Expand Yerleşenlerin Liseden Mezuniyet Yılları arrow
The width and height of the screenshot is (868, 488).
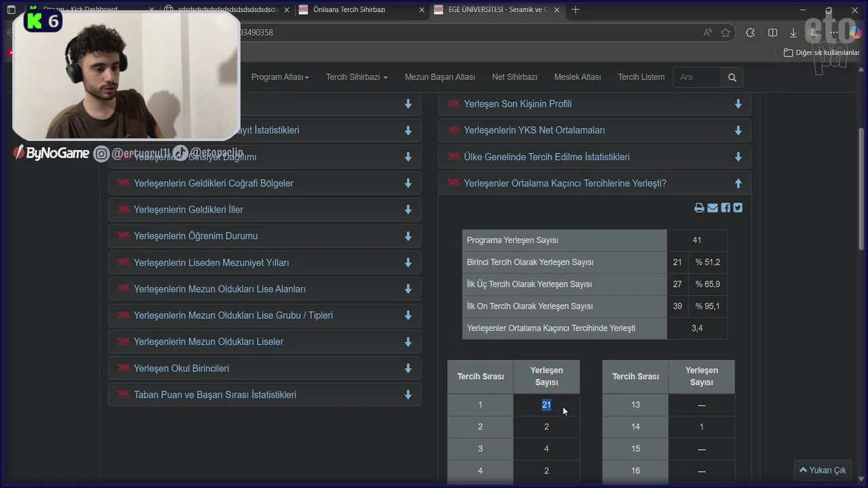[408, 263]
